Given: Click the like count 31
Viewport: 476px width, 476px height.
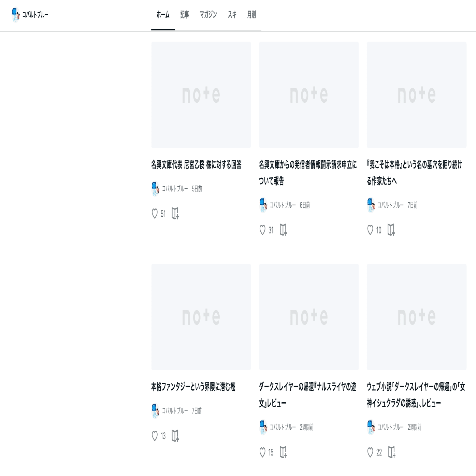Looking at the screenshot, I should [x=271, y=231].
